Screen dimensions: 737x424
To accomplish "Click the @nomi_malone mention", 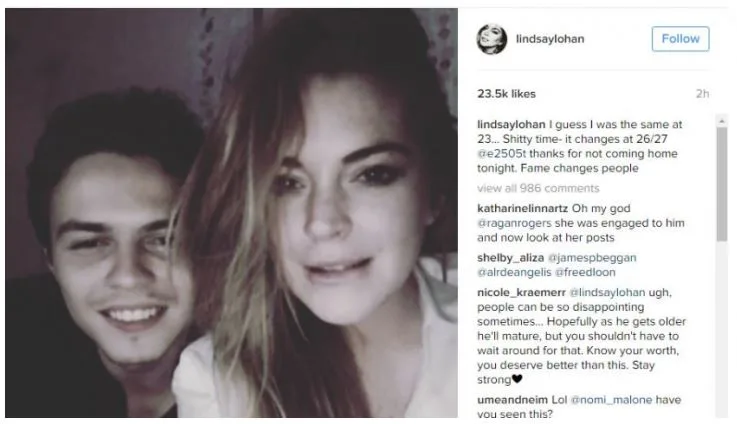I will coord(611,400).
